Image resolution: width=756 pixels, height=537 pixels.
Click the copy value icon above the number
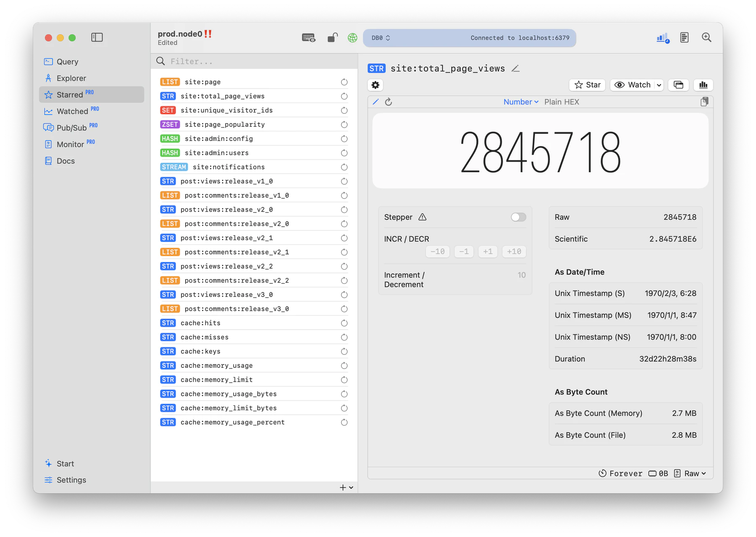tap(705, 101)
